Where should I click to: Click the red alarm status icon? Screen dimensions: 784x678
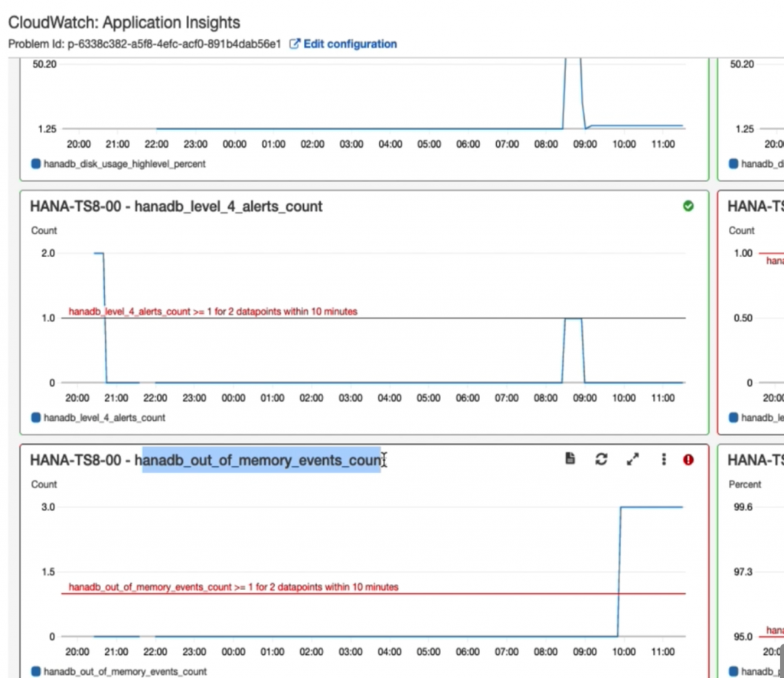point(688,459)
